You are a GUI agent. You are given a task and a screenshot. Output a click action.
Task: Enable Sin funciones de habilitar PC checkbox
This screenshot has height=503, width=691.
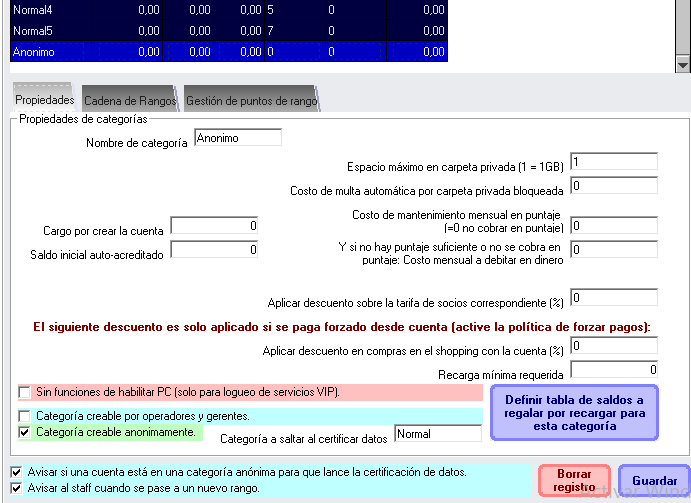(x=24, y=392)
